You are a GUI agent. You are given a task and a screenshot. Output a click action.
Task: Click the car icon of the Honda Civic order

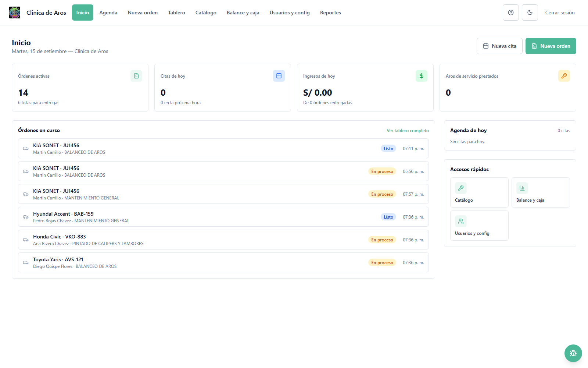[26, 240]
